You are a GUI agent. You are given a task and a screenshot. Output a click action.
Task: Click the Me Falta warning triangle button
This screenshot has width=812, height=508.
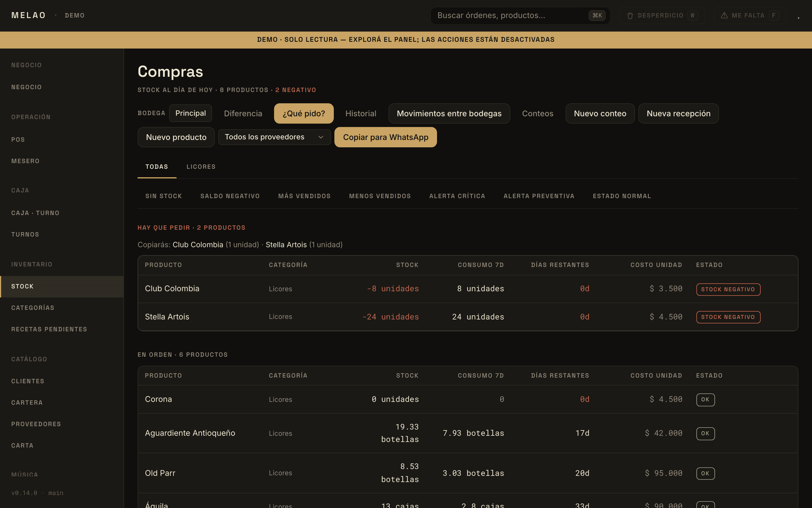[x=750, y=16]
